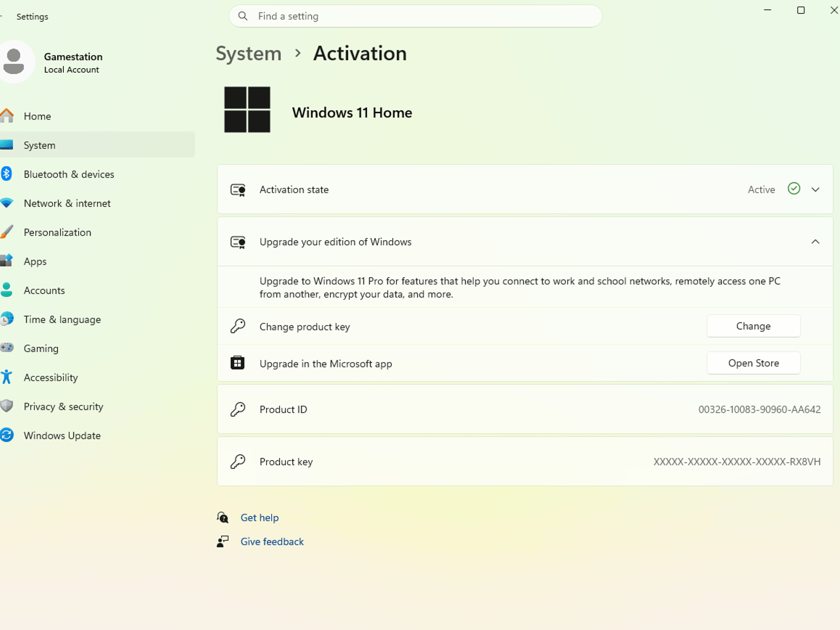Expand the Activation state section
The image size is (840, 630).
click(x=815, y=189)
